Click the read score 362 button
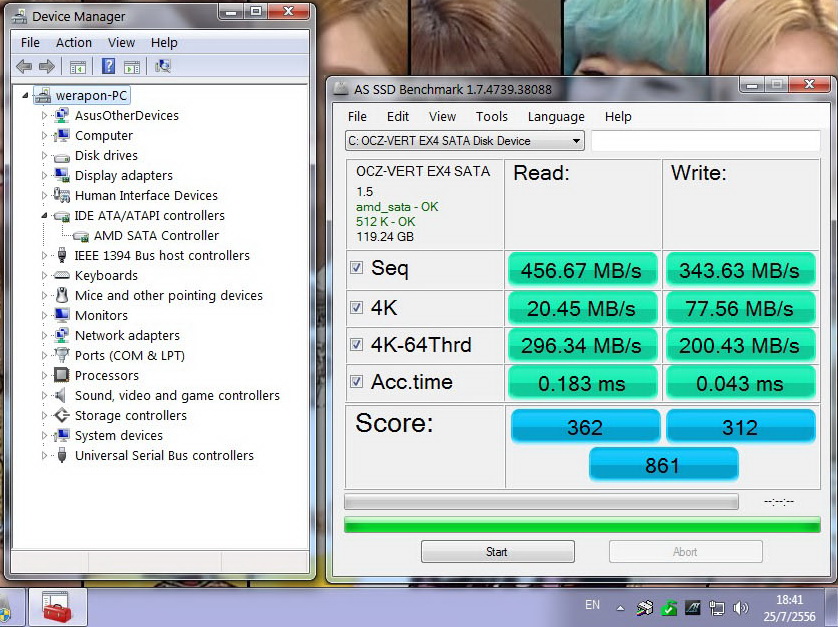838x627 pixels. pyautogui.click(x=585, y=426)
